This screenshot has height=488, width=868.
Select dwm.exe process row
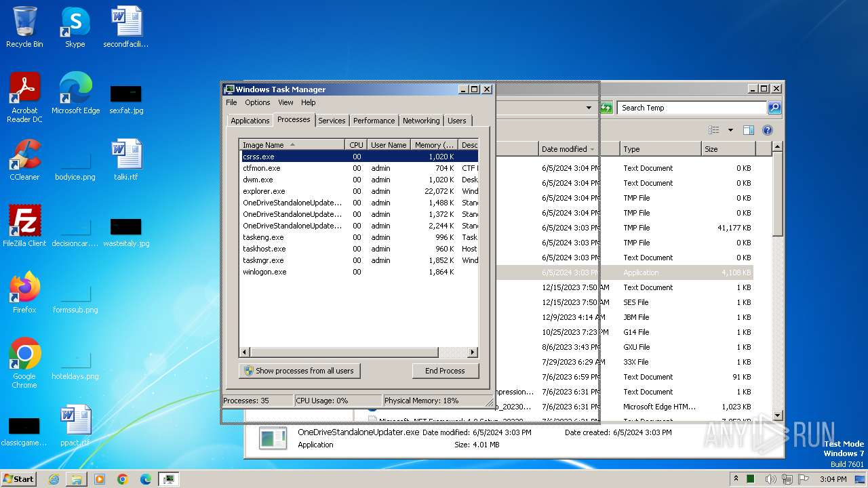click(x=359, y=180)
